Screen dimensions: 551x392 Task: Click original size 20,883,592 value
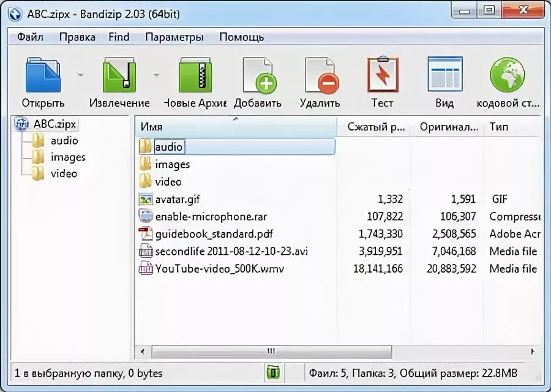click(451, 269)
